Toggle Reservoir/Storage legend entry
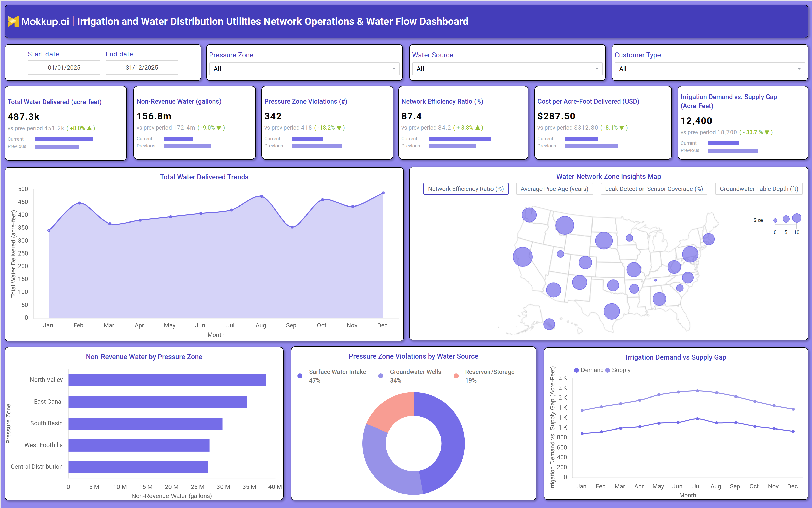 click(484, 376)
